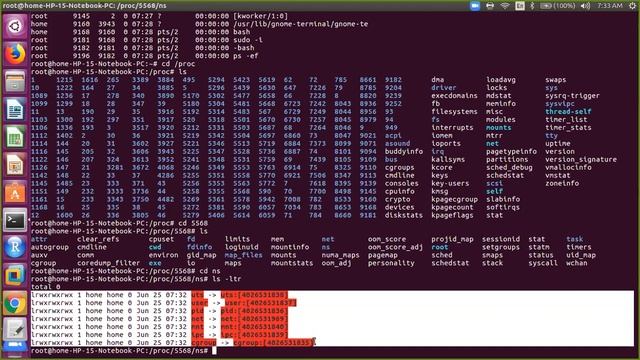
Task: Click the 'driver' directory name
Action: pyautogui.click(x=444, y=88)
